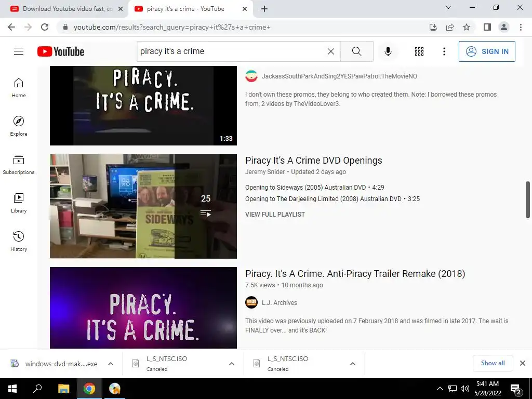532x399 pixels.
Task: Click the browser forward arrow
Action: (28, 27)
